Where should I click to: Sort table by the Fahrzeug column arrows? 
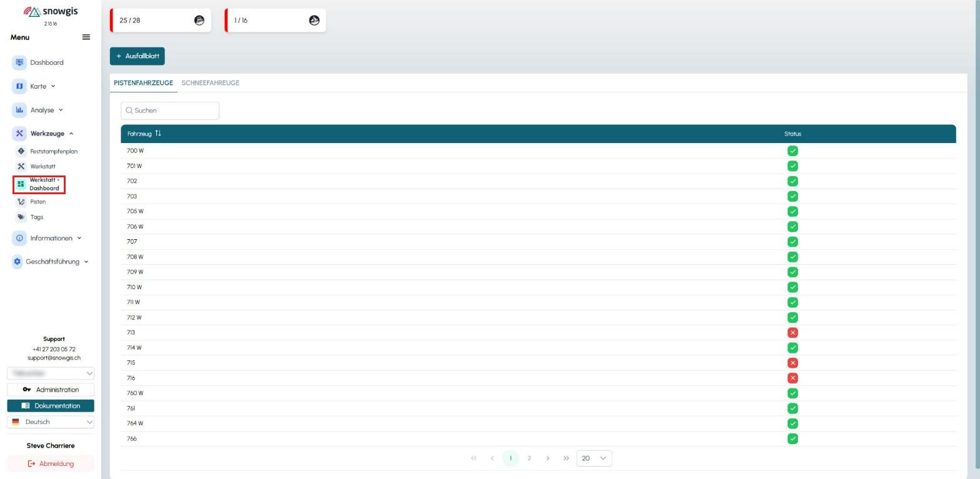[x=158, y=134]
